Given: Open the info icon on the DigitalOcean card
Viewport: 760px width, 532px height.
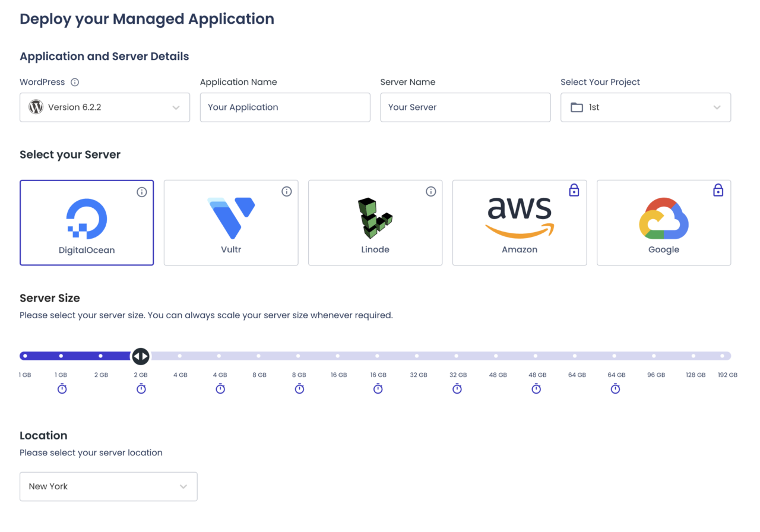Looking at the screenshot, I should [142, 192].
